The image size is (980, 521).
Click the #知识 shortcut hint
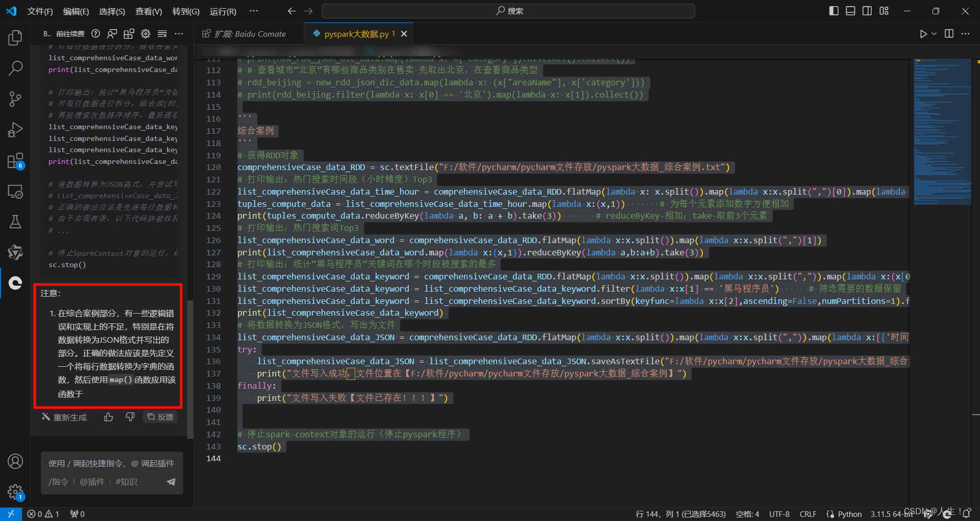126,482
